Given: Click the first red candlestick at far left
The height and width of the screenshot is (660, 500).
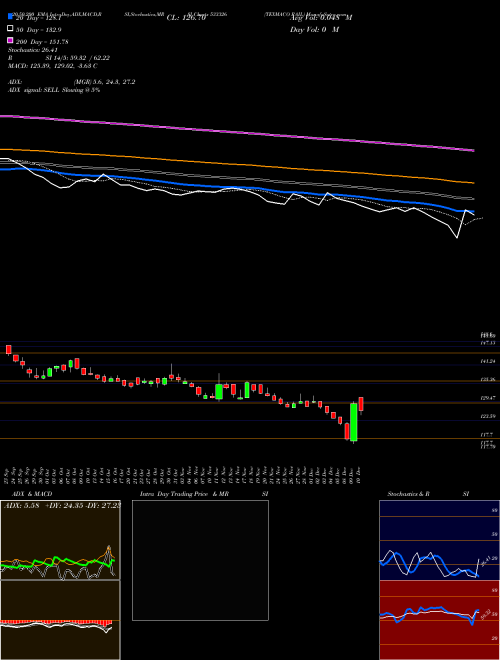Looking at the screenshot, I should (x=8, y=349).
